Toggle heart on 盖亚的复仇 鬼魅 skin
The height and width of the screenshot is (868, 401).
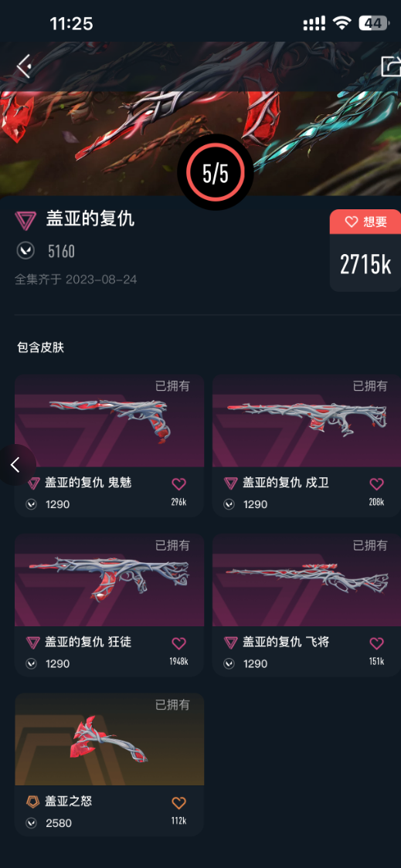tap(179, 484)
